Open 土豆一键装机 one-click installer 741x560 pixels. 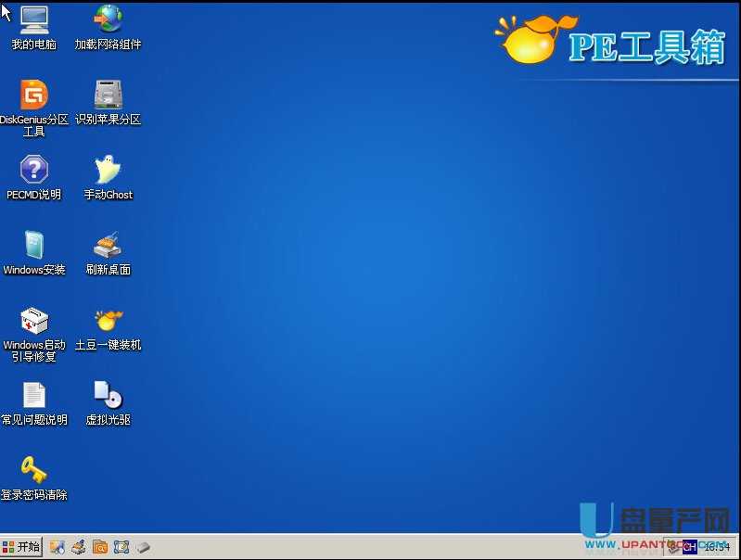(109, 321)
